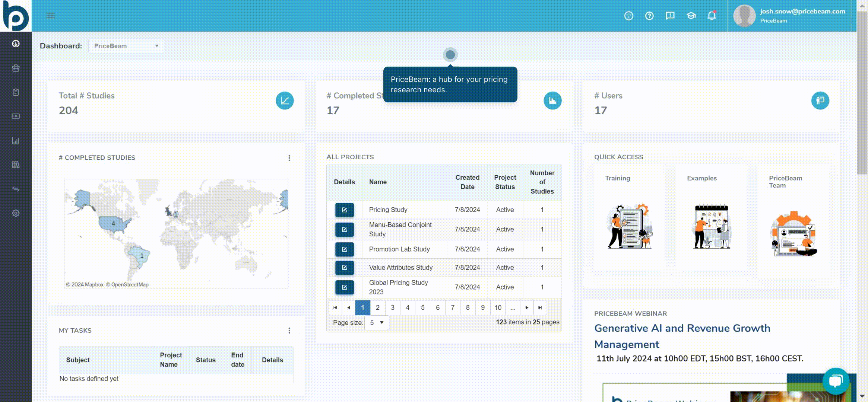Viewport: 868px width, 402px height.
Task: Click the Mapbox attribution link
Action: [85, 285]
